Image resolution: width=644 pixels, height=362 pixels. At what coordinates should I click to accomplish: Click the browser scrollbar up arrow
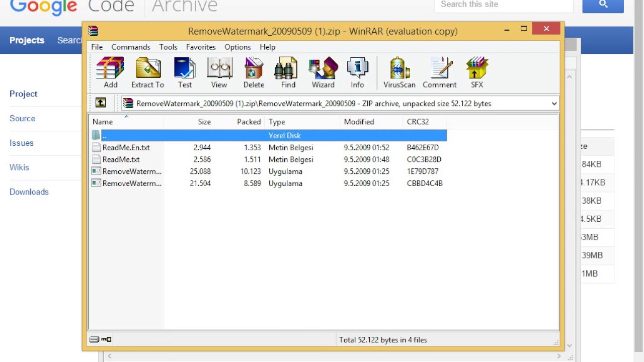pos(570,77)
